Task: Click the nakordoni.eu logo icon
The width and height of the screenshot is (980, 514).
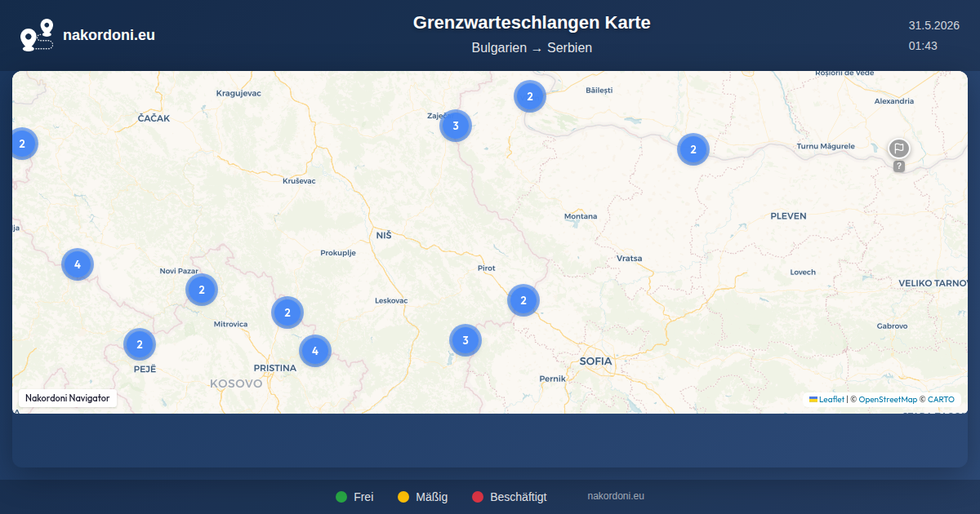Action: point(37,35)
